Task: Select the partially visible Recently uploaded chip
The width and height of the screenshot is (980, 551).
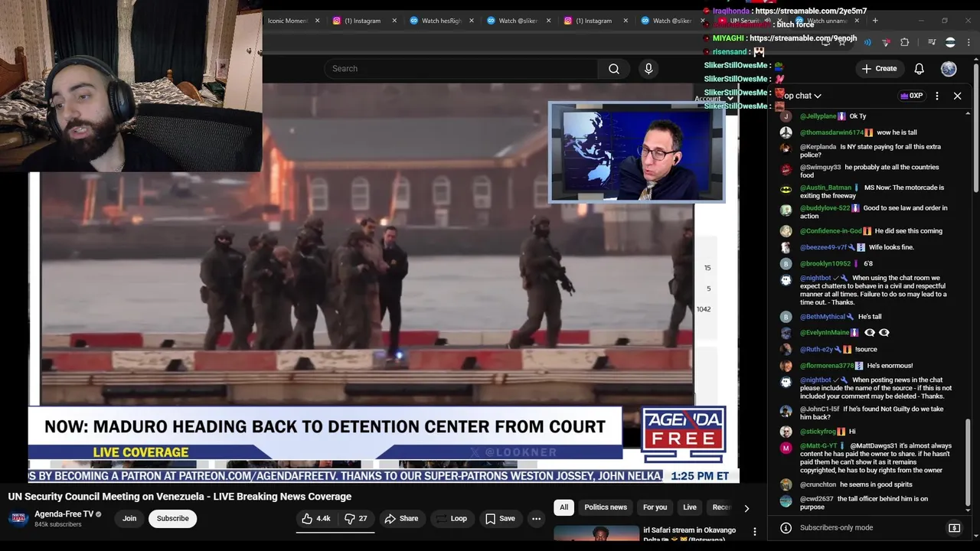Action: coord(720,507)
